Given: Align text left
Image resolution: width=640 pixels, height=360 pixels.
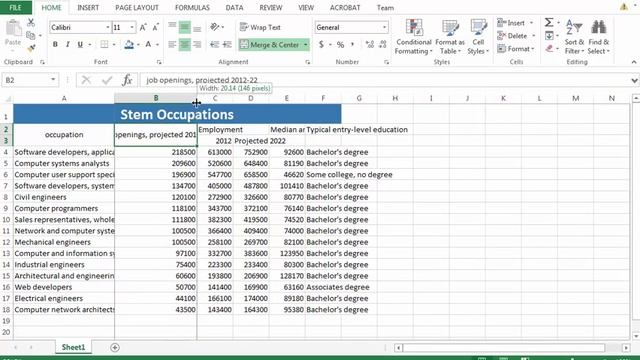Looking at the screenshot, I should coord(172,44).
